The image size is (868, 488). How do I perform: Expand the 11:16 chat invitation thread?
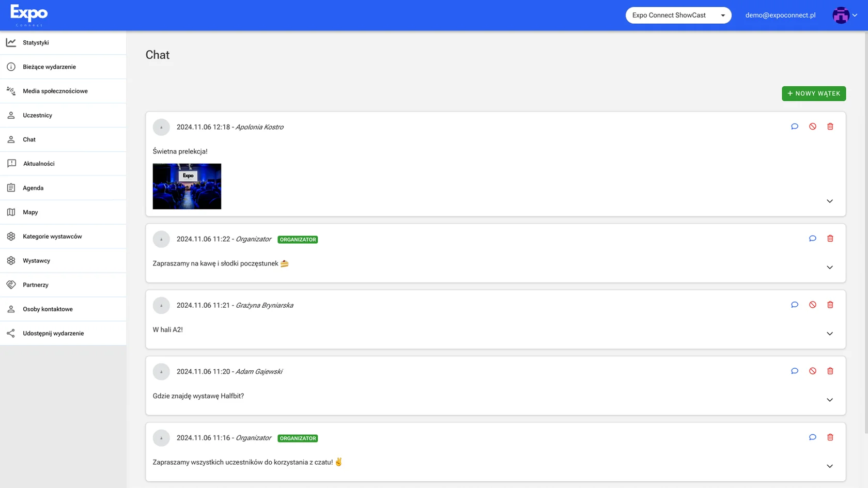point(830,466)
